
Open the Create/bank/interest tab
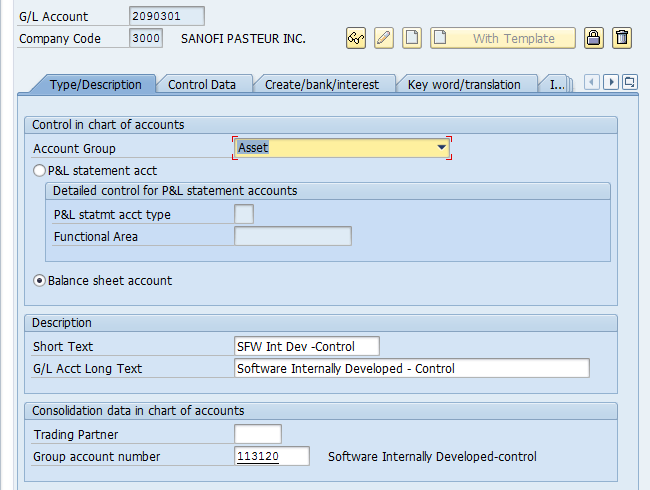click(x=322, y=85)
